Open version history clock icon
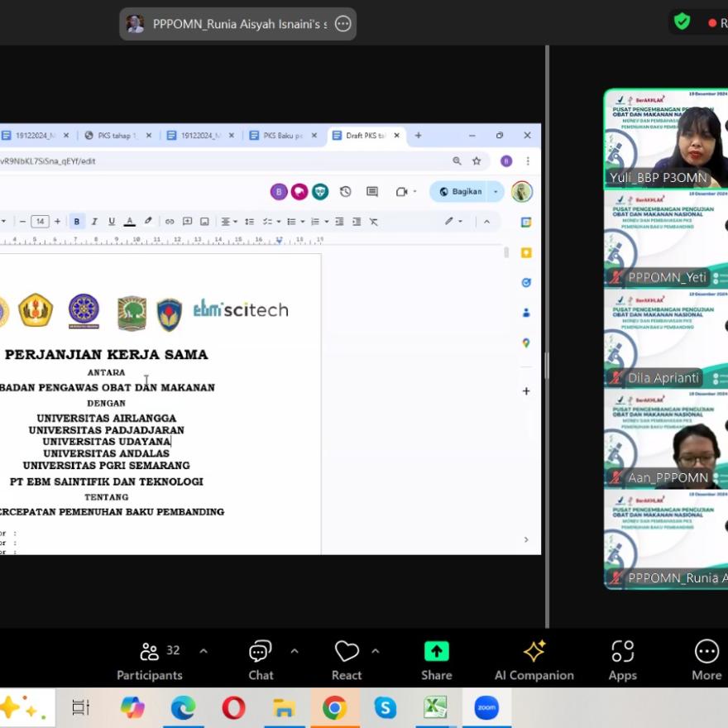This screenshot has width=728, height=728. tap(346, 192)
